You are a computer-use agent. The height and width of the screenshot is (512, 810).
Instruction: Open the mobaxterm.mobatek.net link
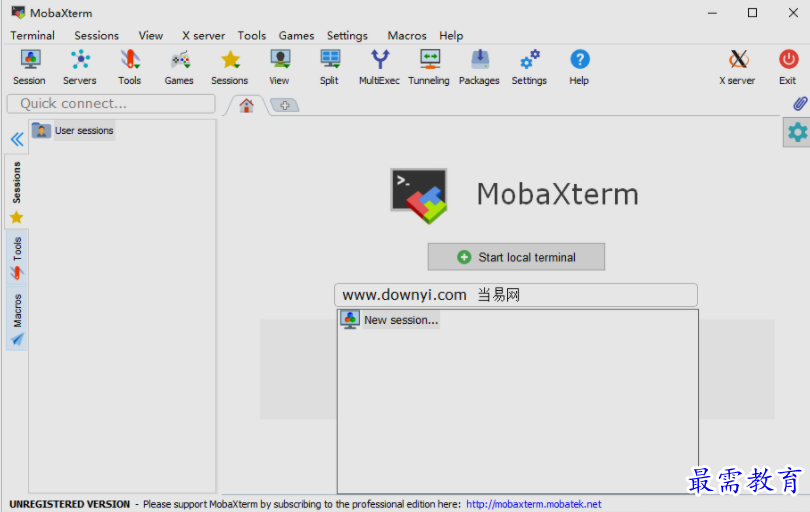click(534, 504)
